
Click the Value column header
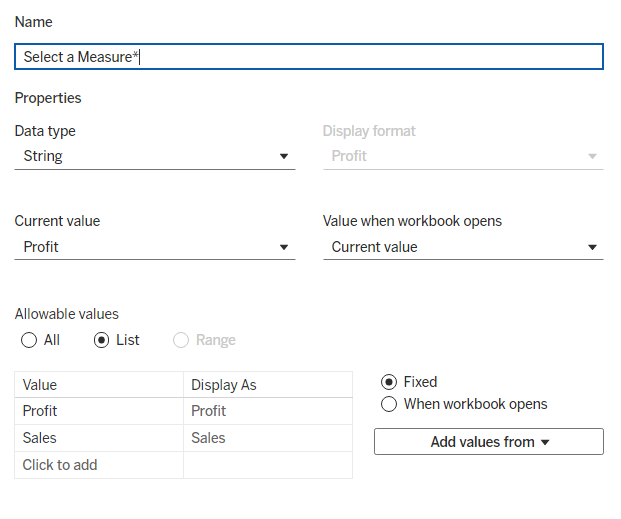click(x=99, y=385)
